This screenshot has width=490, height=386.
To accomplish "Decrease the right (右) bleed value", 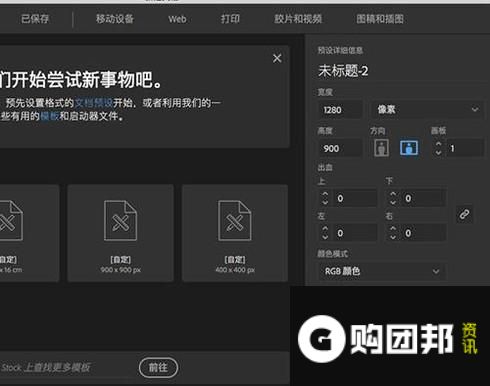I will point(393,237).
